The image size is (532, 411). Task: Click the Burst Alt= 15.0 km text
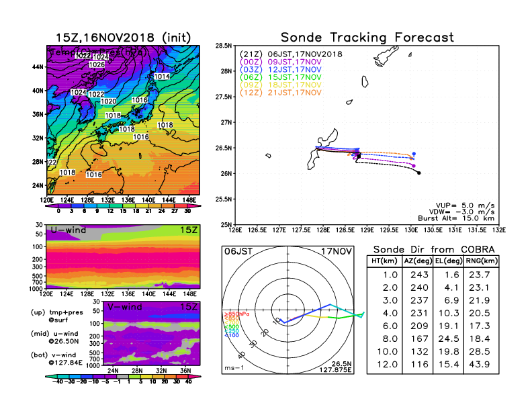(461, 219)
